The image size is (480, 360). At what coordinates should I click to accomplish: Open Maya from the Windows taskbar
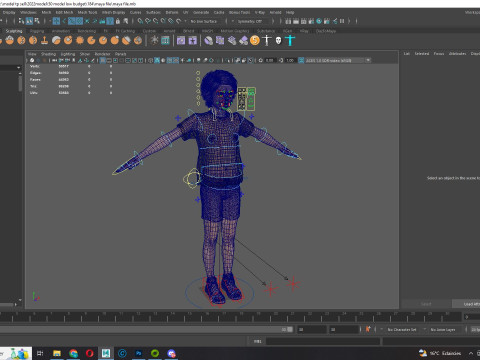tap(106, 353)
